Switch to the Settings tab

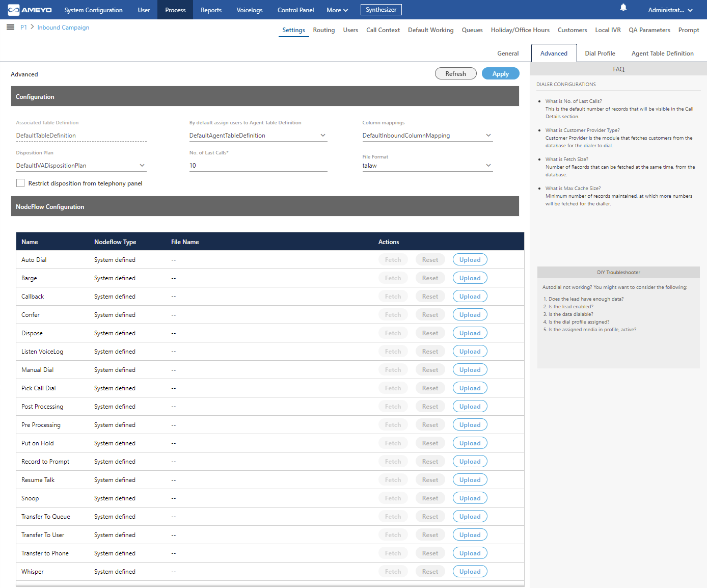294,30
